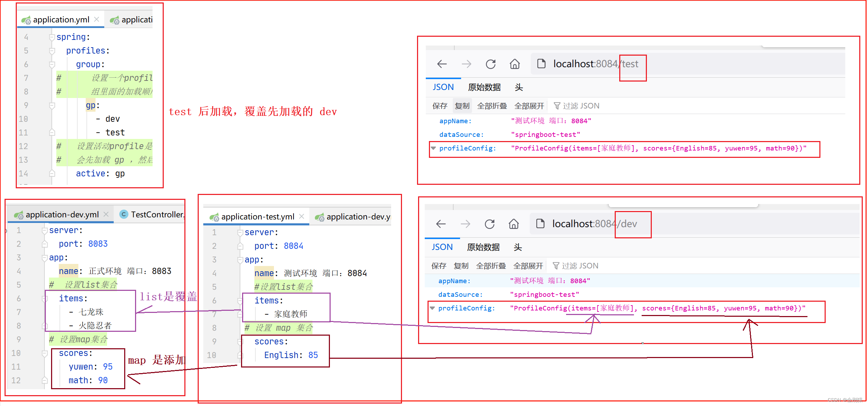Fold the spring: block in application.yml
This screenshot has width=868, height=406.
(52, 37)
